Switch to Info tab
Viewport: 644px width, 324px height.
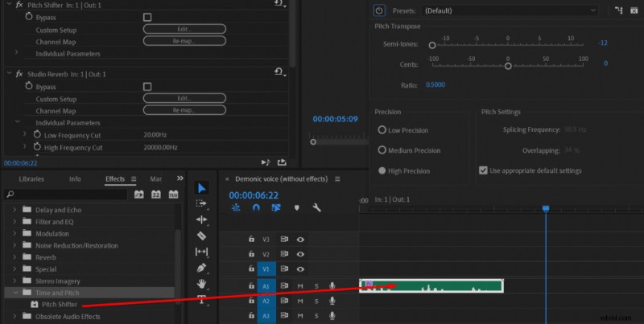[x=75, y=178]
